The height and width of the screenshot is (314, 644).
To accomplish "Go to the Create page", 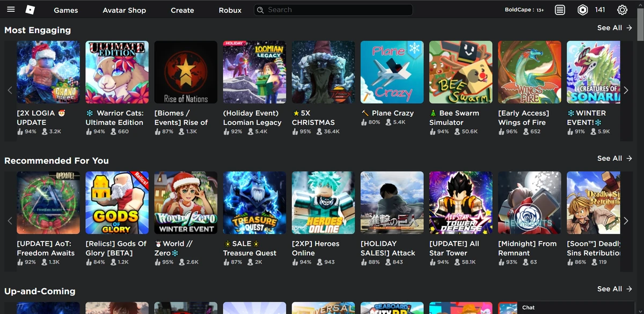I will [182, 10].
